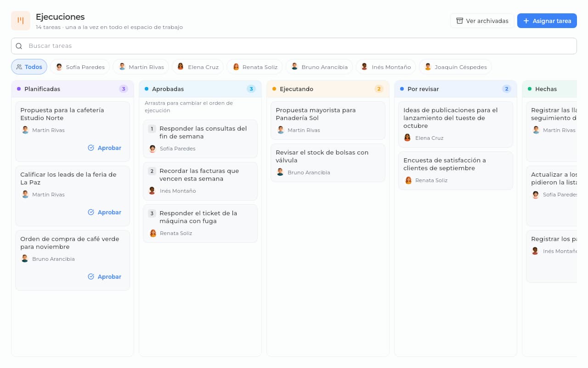Approve Orden de compra de café verde
This screenshot has width=588, height=368.
click(105, 276)
